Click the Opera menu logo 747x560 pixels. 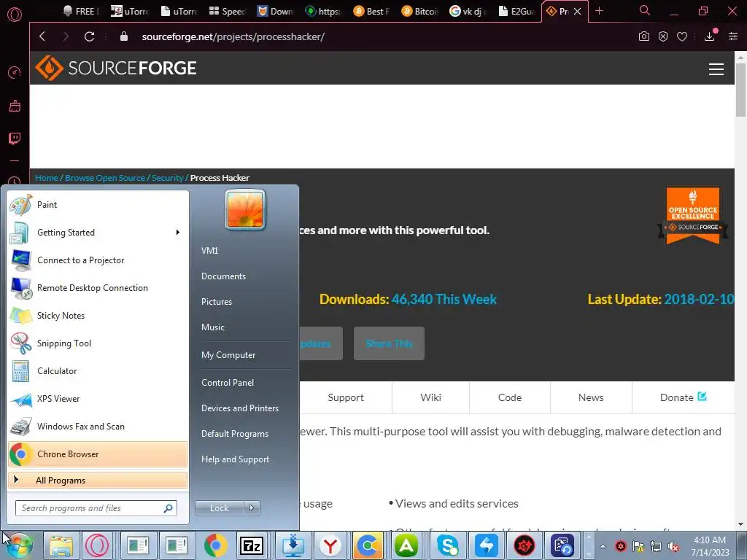[15, 15]
